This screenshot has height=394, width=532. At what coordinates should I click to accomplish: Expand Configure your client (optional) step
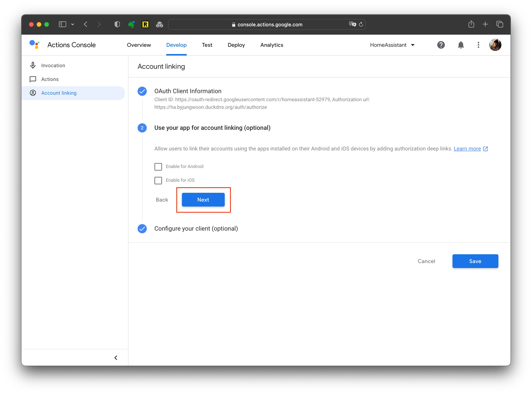click(196, 228)
